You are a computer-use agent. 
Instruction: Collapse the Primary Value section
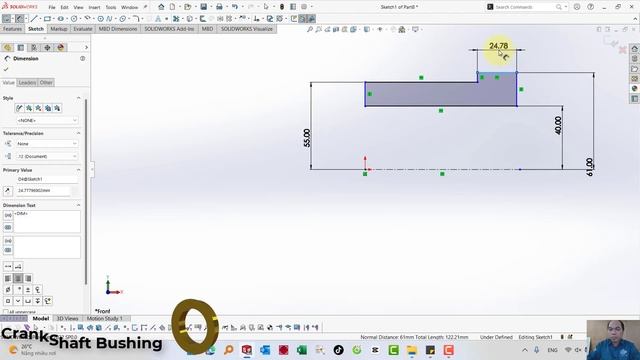78,170
